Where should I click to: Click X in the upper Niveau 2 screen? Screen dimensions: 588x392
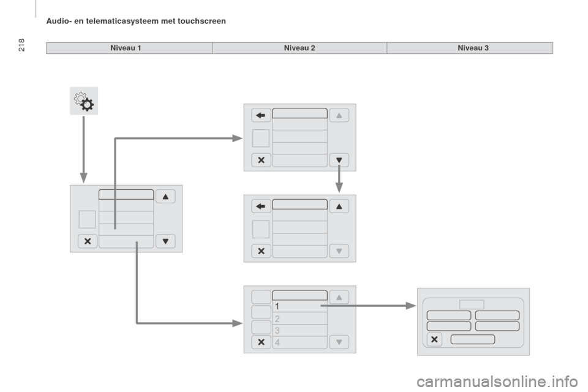point(261,160)
